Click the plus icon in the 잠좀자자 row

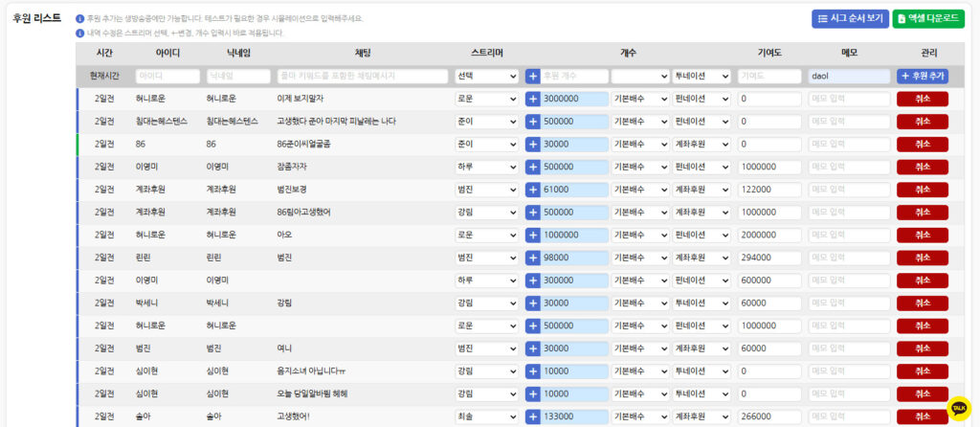[532, 167]
